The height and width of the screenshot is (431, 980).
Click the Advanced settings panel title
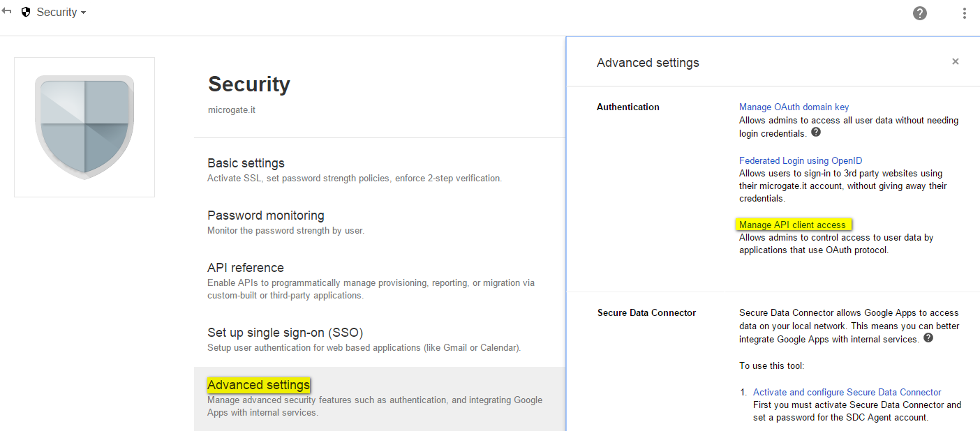648,63
